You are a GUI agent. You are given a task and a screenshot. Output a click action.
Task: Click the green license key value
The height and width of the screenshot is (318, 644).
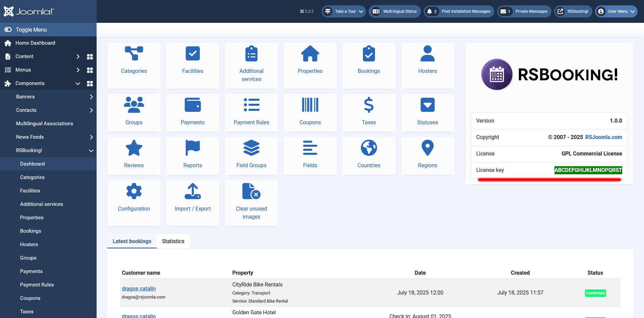[x=588, y=170]
